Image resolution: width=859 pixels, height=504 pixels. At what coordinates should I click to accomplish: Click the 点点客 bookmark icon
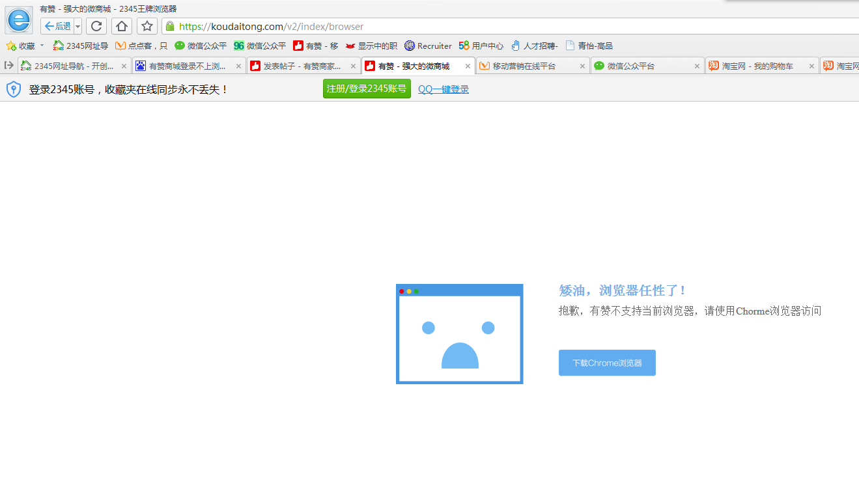pos(120,46)
